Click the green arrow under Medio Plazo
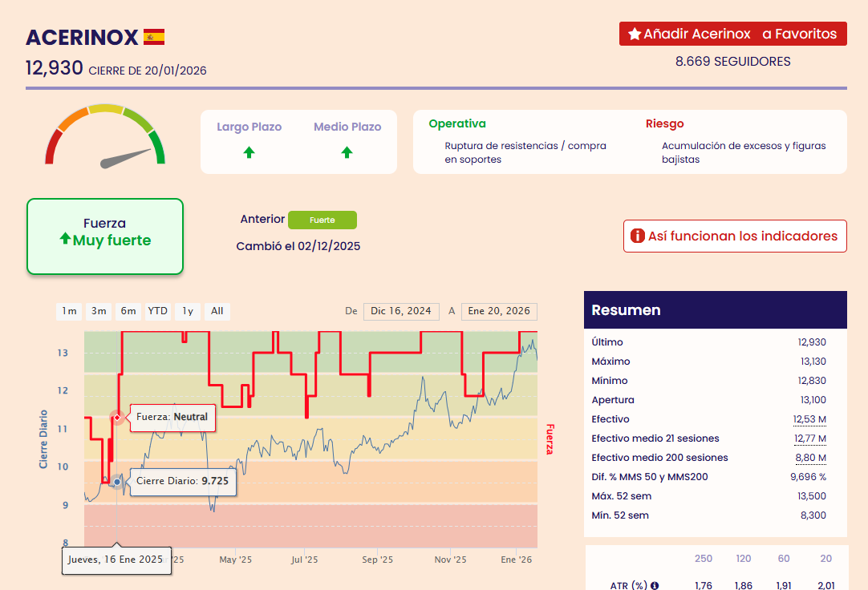This screenshot has width=868, height=590. [347, 152]
